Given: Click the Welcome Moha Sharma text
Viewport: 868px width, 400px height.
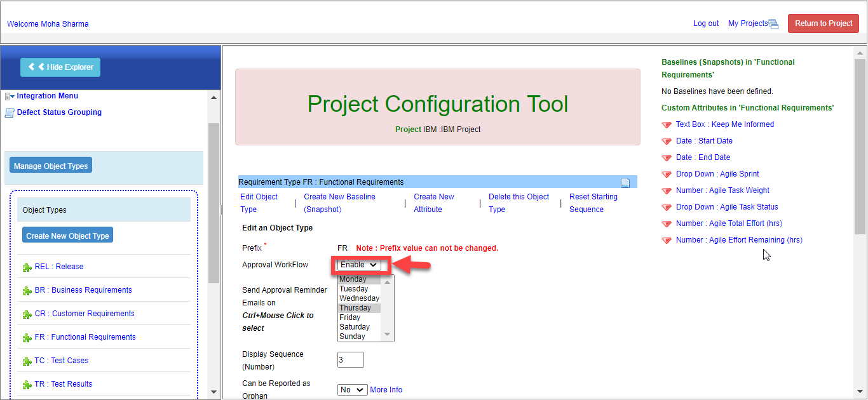Looking at the screenshot, I should [x=48, y=24].
